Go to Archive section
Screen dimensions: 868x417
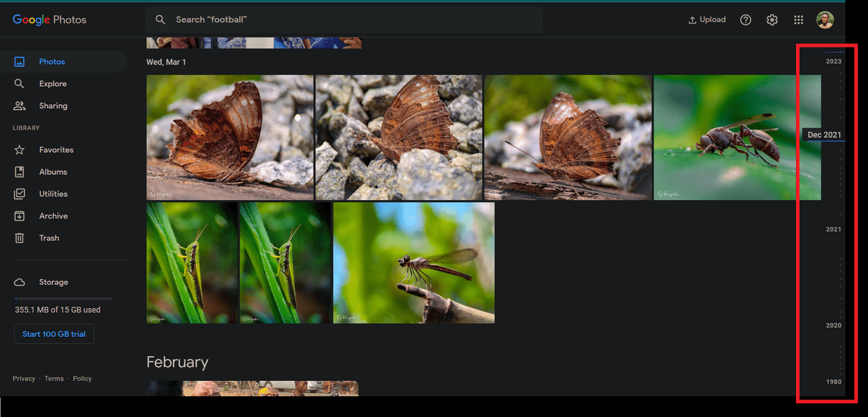click(x=53, y=216)
